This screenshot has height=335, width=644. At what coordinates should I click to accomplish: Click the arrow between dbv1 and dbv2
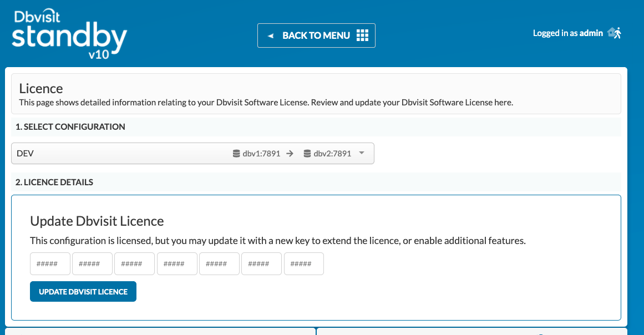click(290, 154)
